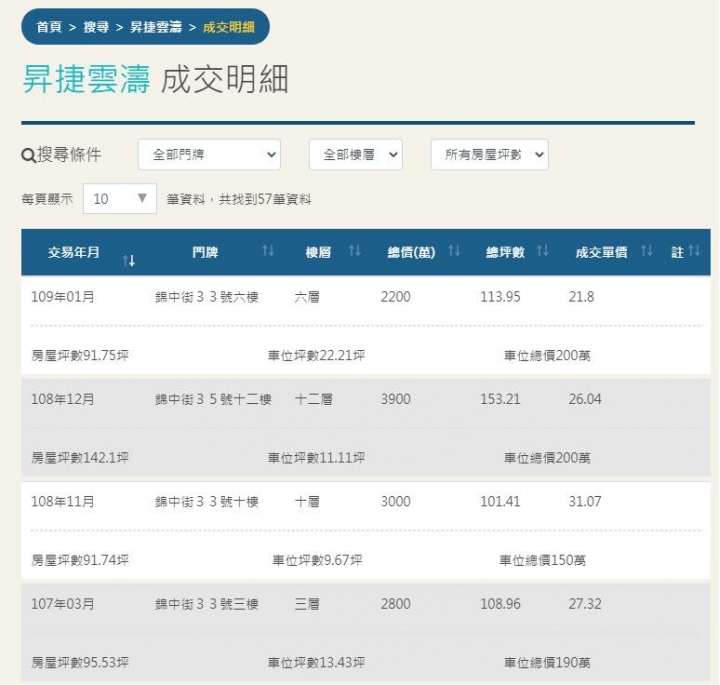Select address 錦中街３５號十二樓
The image size is (720, 685).
point(213,399)
